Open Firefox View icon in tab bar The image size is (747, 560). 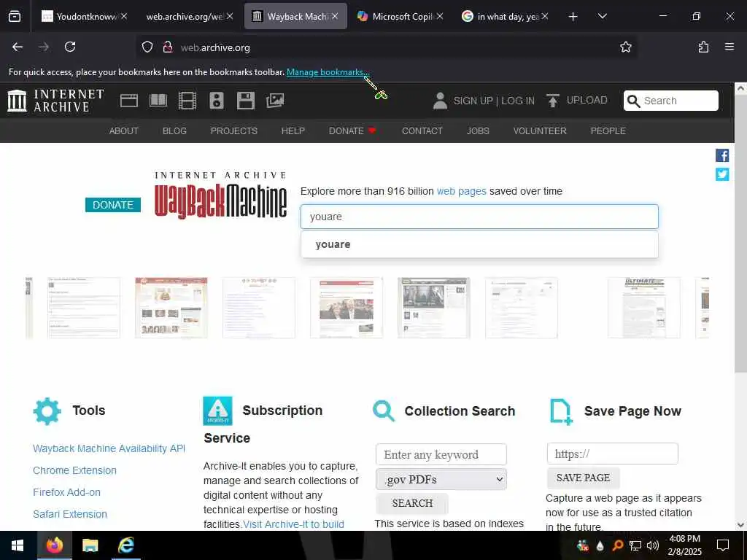(15, 16)
